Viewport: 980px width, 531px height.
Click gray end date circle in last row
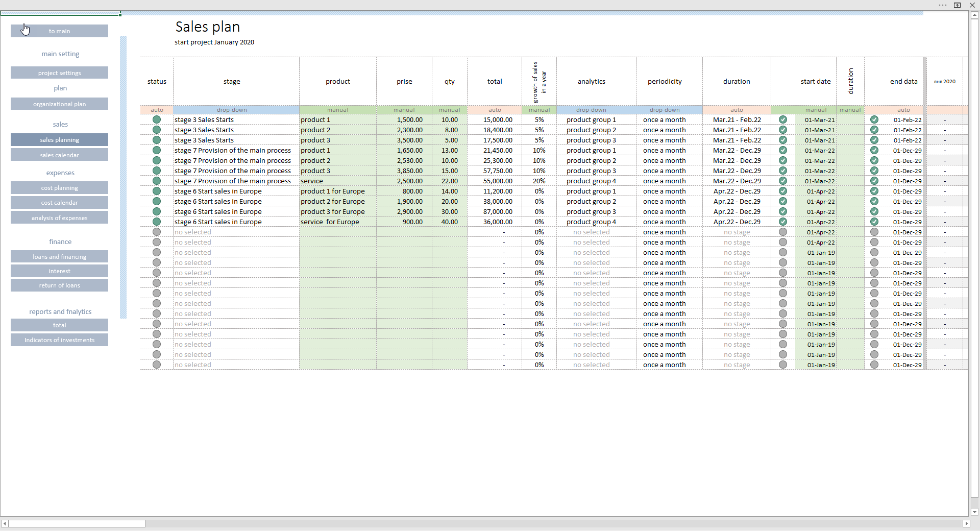pos(874,365)
